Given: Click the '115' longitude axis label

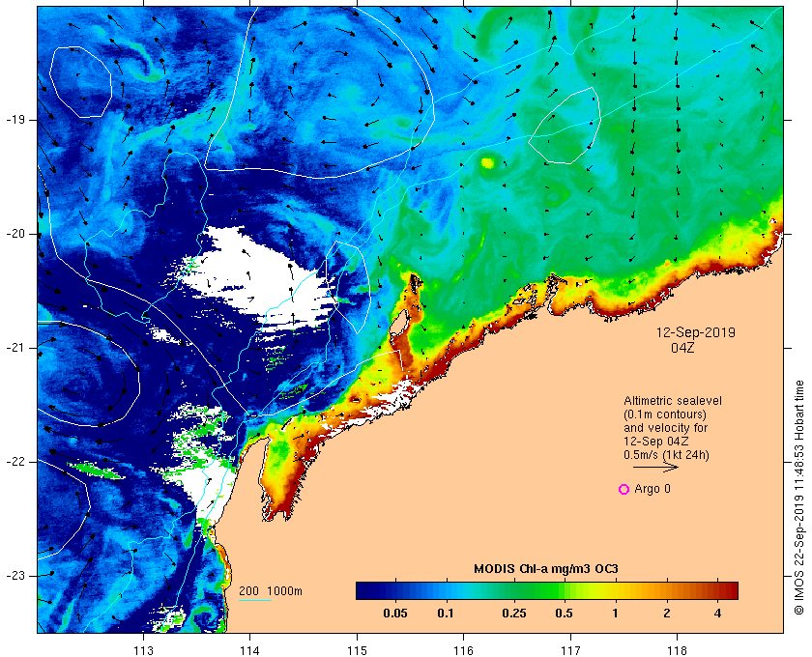Looking at the screenshot, I should click(x=357, y=651).
